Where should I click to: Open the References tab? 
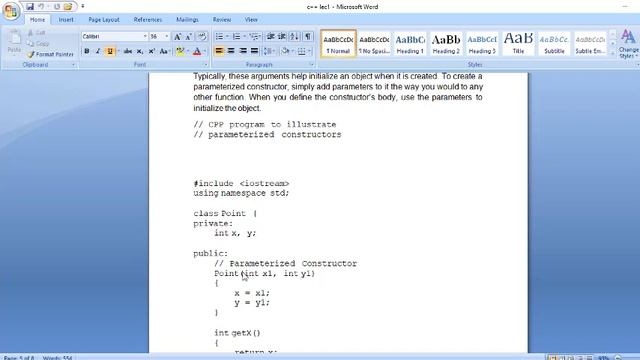(148, 20)
